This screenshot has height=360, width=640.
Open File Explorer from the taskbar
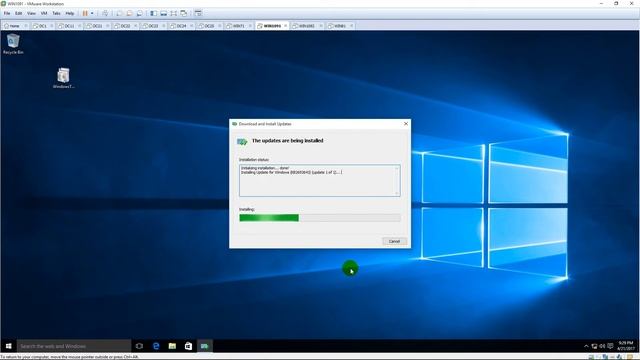(x=172, y=346)
